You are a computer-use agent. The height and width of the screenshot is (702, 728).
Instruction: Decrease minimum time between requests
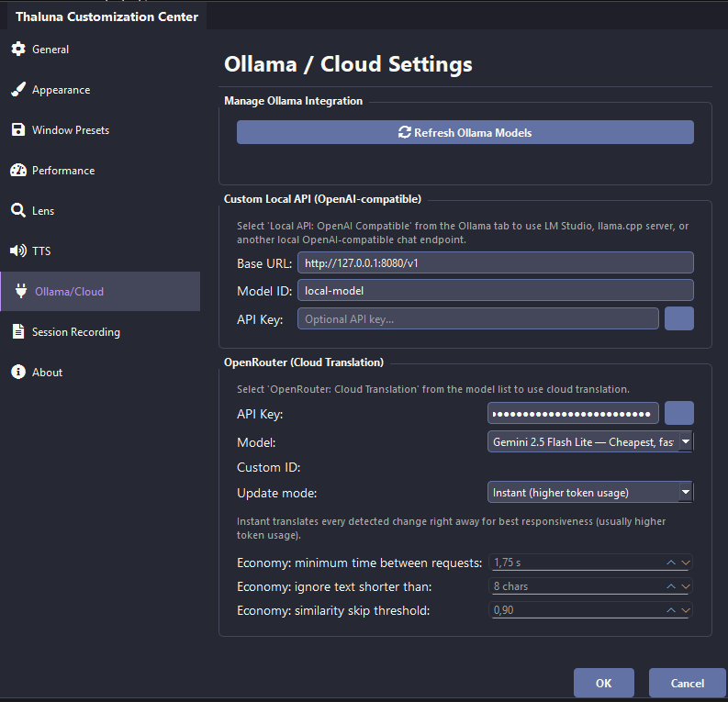pos(685,563)
